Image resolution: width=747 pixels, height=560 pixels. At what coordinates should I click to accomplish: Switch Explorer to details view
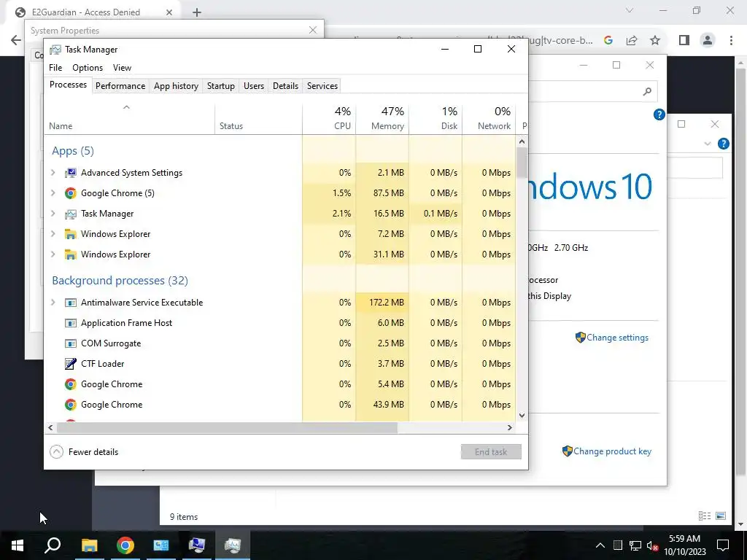[704, 516]
